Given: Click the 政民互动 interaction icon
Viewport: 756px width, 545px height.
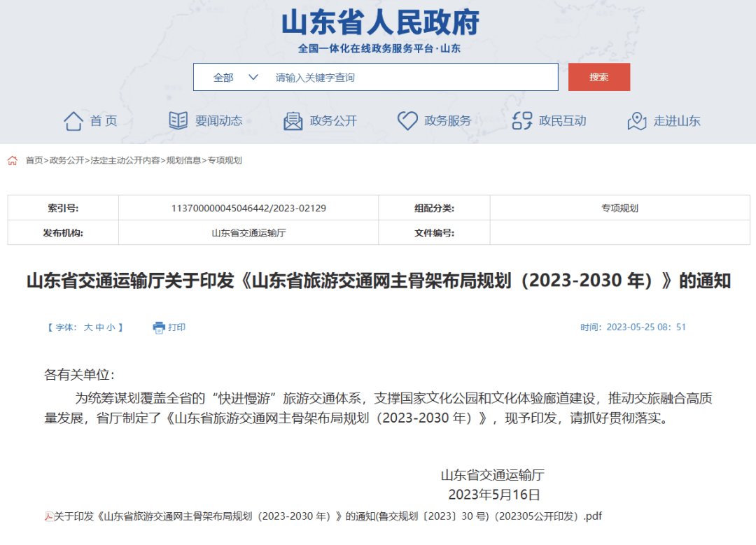Looking at the screenshot, I should coord(522,121).
